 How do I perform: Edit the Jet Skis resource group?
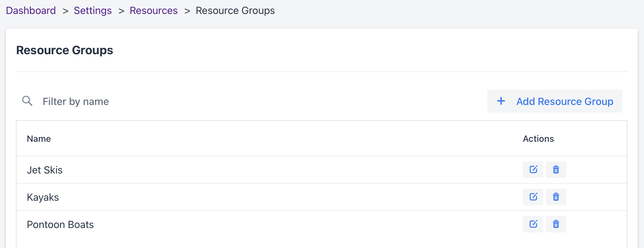(533, 170)
